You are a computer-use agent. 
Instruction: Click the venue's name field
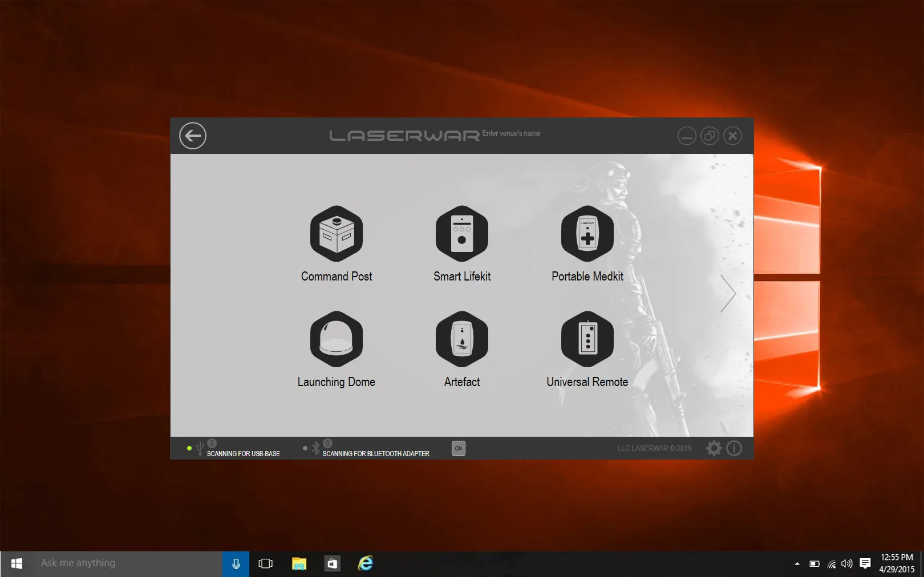[x=511, y=133]
